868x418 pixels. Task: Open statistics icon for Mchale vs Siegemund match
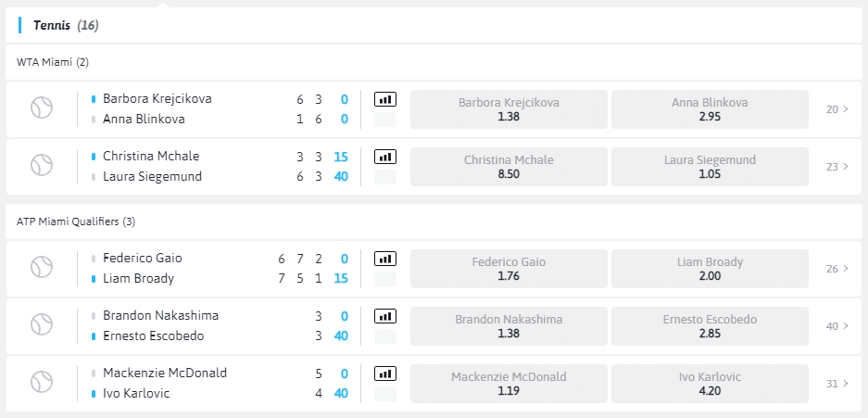[384, 156]
